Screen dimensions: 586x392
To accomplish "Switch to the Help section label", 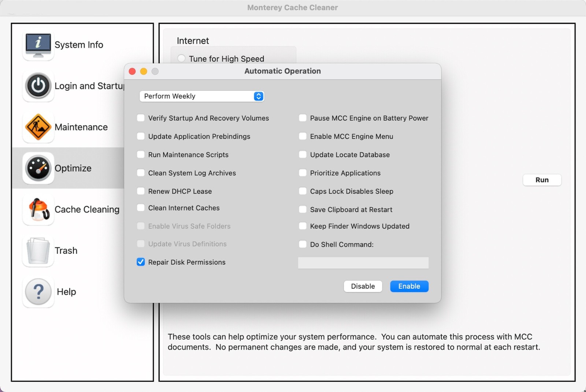I will click(66, 292).
